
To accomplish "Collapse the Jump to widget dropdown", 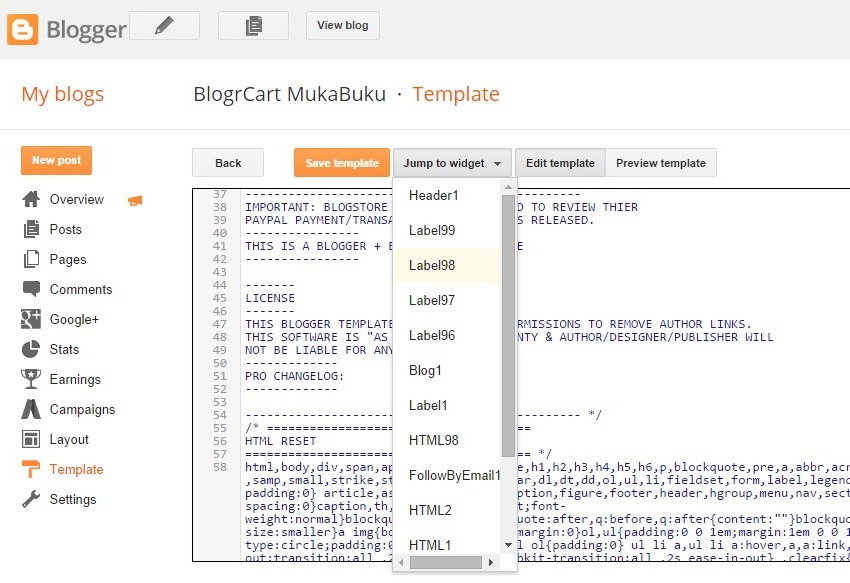I will (452, 163).
